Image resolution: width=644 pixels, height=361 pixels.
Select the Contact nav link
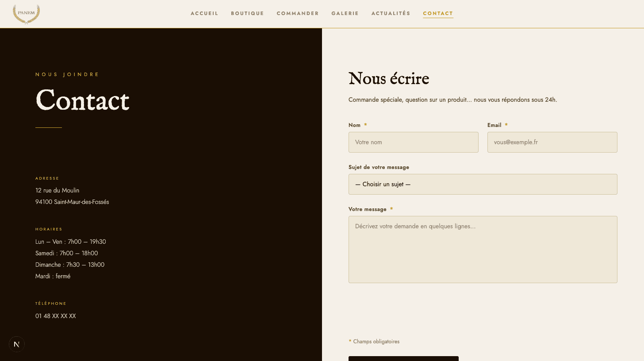(x=438, y=13)
